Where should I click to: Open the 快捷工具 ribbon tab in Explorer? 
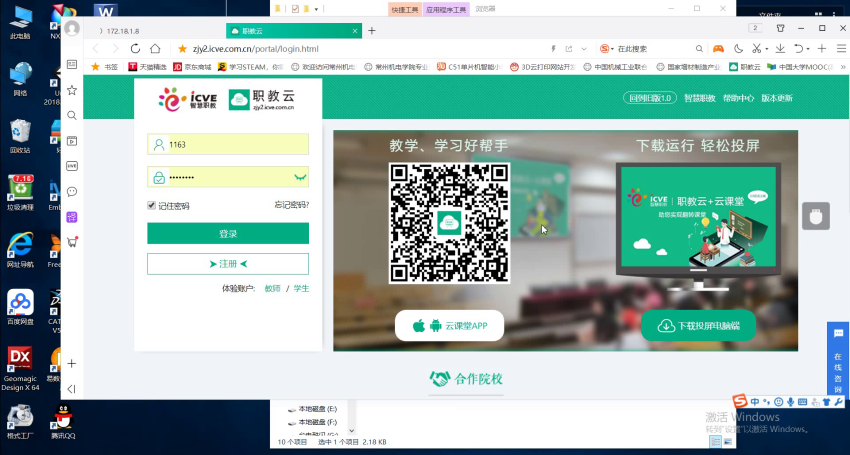coord(405,9)
